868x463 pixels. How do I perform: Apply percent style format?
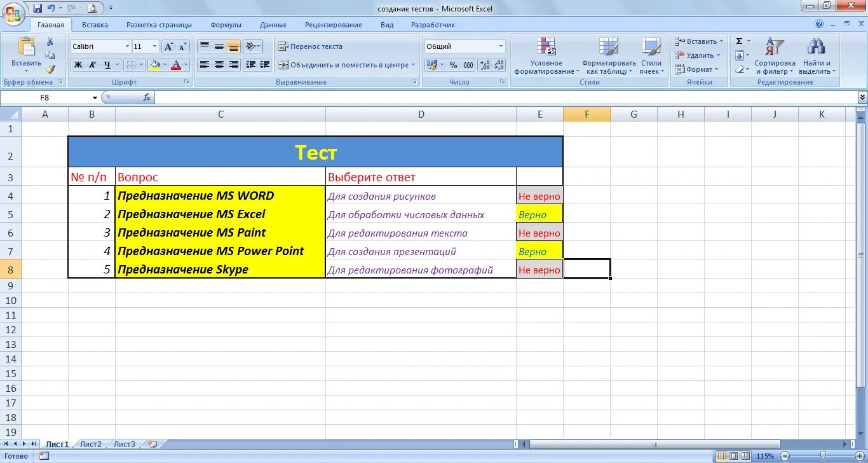click(x=453, y=65)
